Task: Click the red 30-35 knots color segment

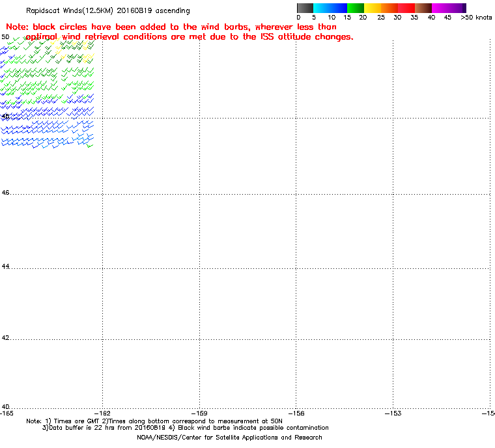Action: coord(406,8)
